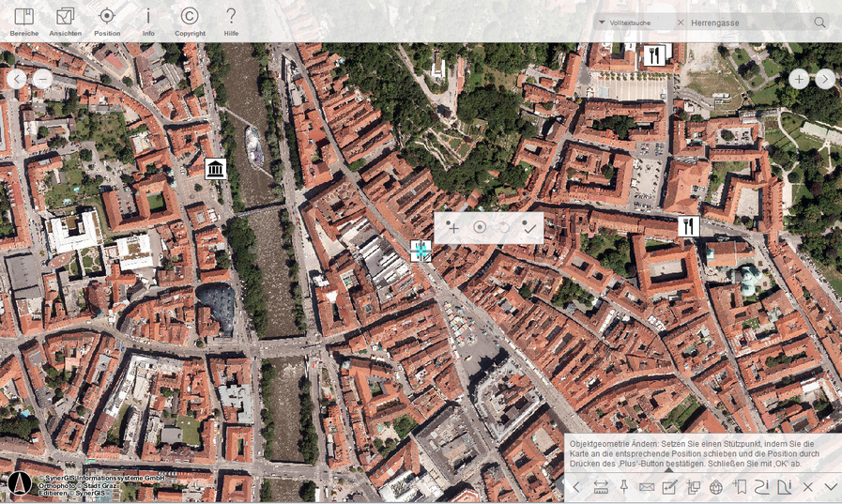Open the Info panel
This screenshot has height=504, width=842.
(148, 21)
